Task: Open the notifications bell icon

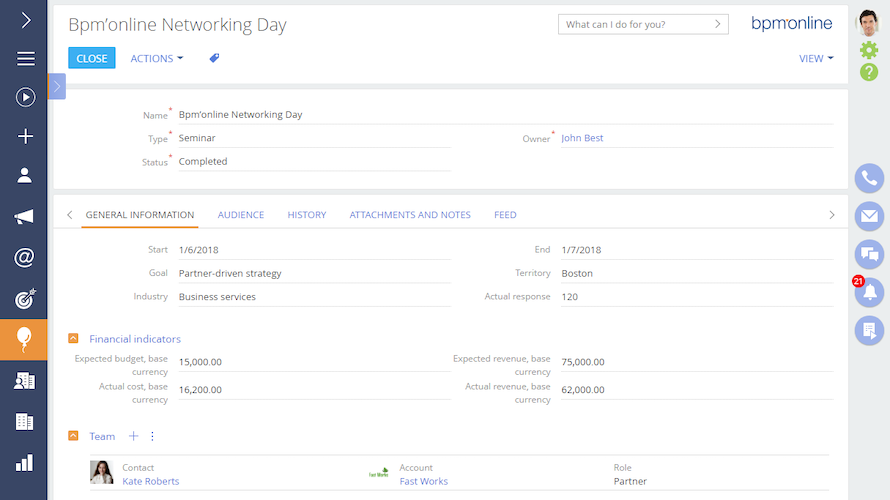Action: [x=869, y=293]
